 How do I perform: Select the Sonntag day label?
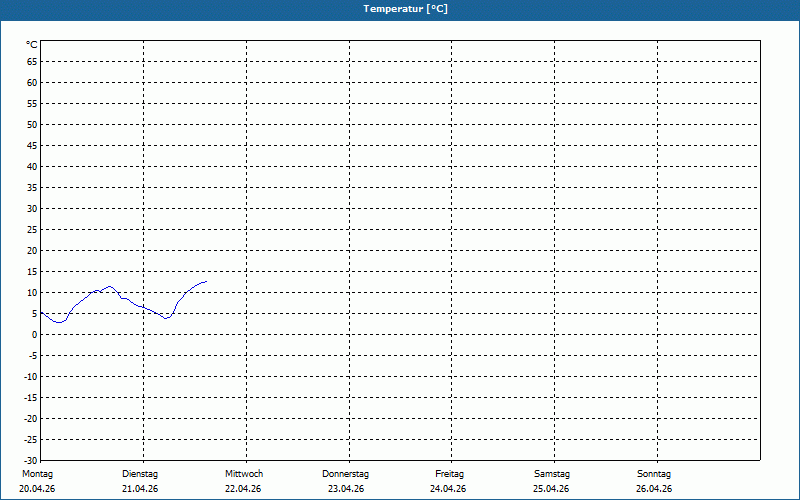[654, 474]
